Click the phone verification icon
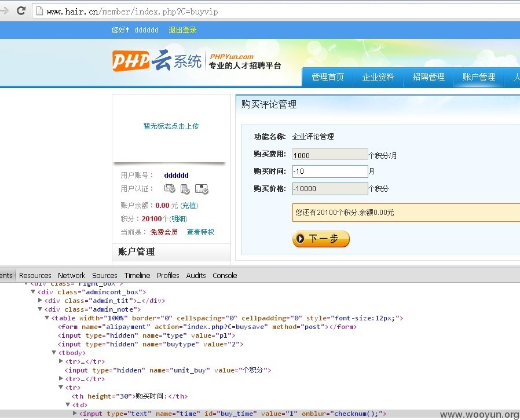The width and height of the screenshot is (520, 420). (185, 189)
